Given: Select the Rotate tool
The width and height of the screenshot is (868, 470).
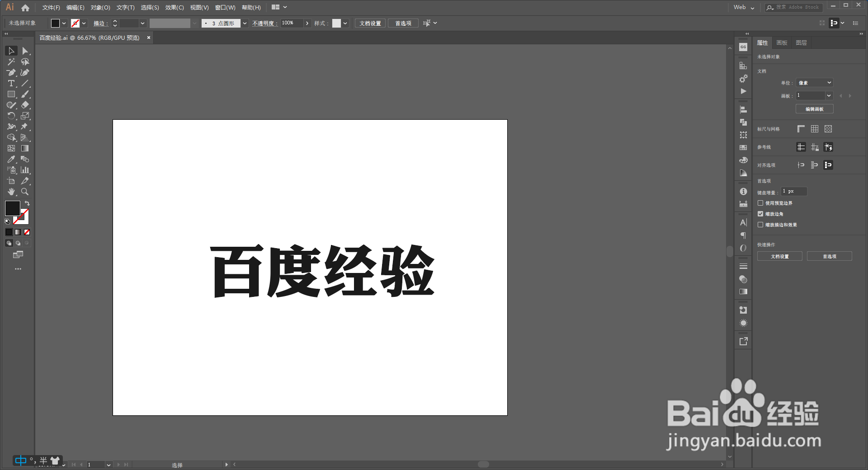Looking at the screenshot, I should pos(11,116).
